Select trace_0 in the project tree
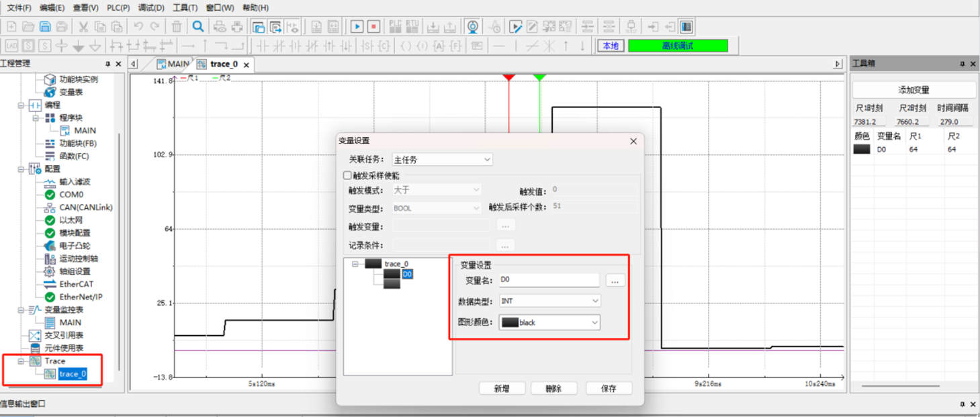The width and height of the screenshot is (980, 417). pos(73,374)
